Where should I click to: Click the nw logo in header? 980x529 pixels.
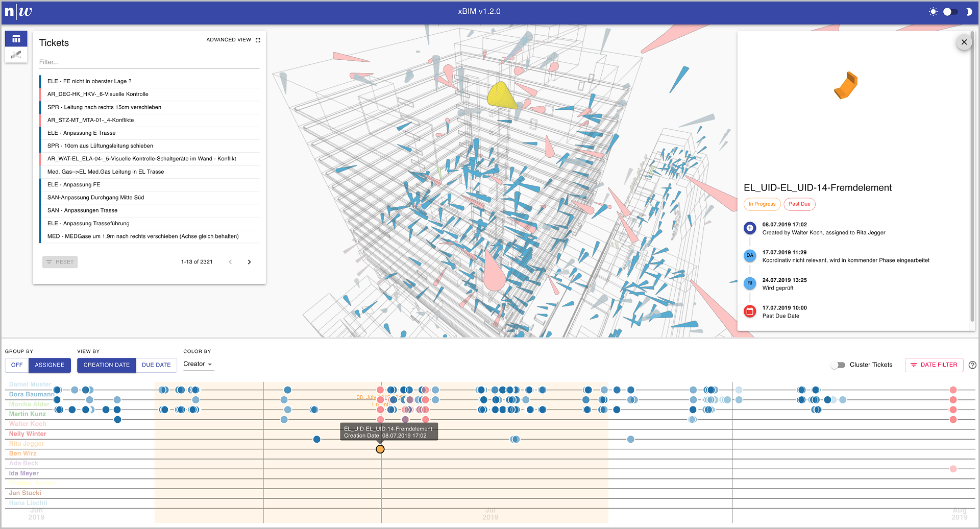click(x=18, y=11)
